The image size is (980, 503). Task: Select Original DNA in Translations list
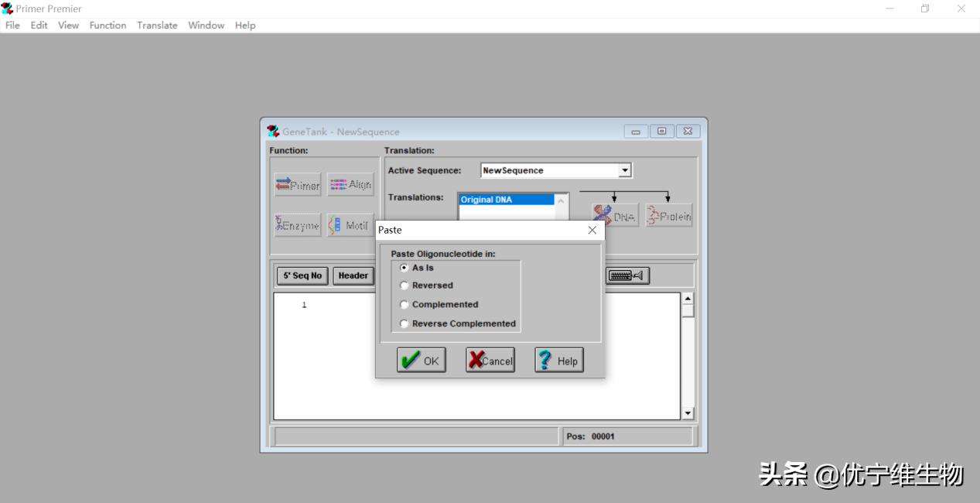[x=506, y=200]
